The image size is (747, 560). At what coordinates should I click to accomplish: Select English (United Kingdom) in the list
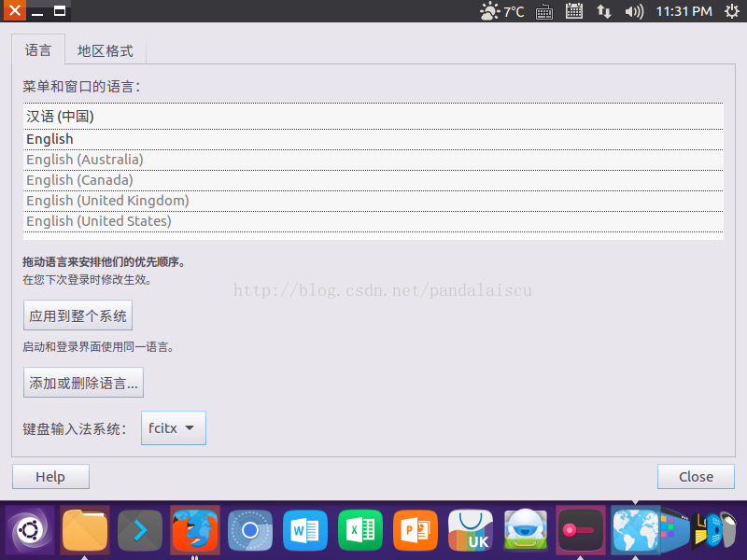click(373, 201)
